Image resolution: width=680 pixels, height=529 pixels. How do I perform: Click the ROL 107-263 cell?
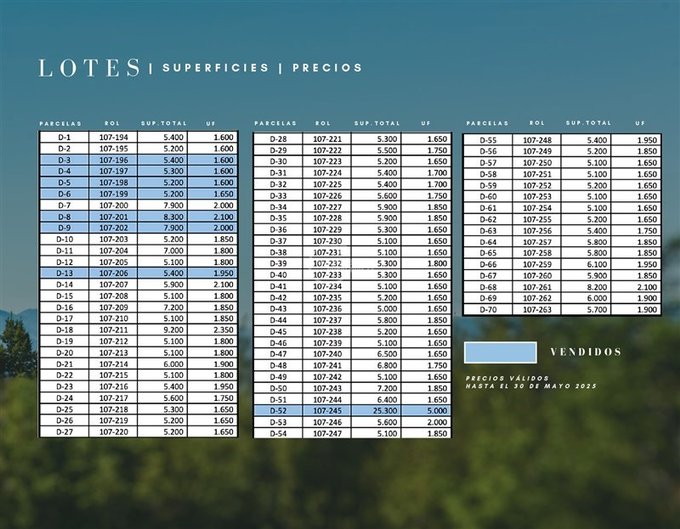538,310
